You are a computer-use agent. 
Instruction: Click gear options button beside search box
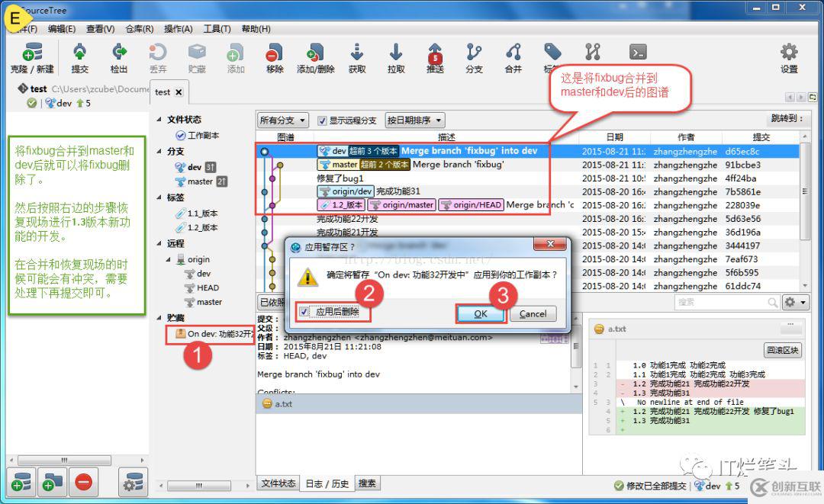(x=794, y=303)
